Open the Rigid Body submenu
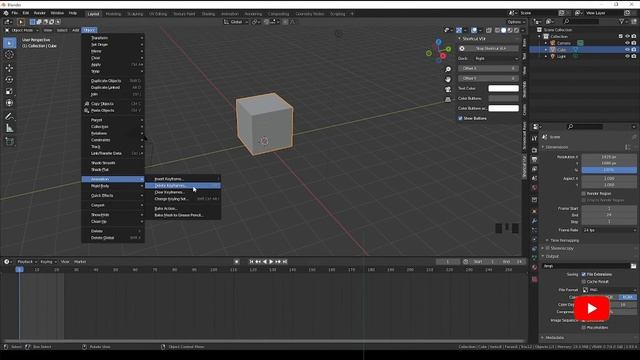The image size is (640, 360). pos(113,186)
